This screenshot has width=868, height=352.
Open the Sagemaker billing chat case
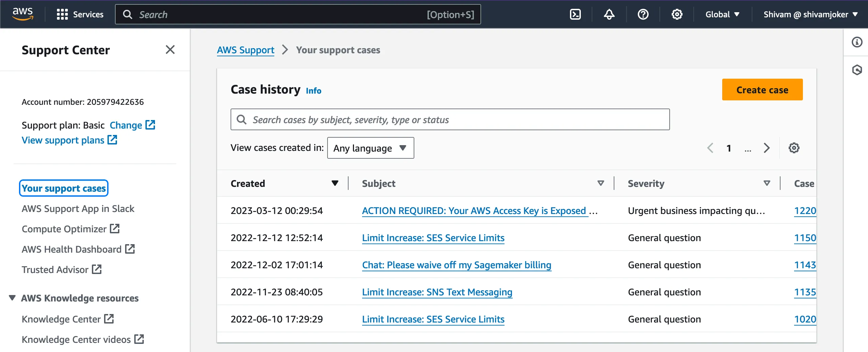tap(456, 265)
